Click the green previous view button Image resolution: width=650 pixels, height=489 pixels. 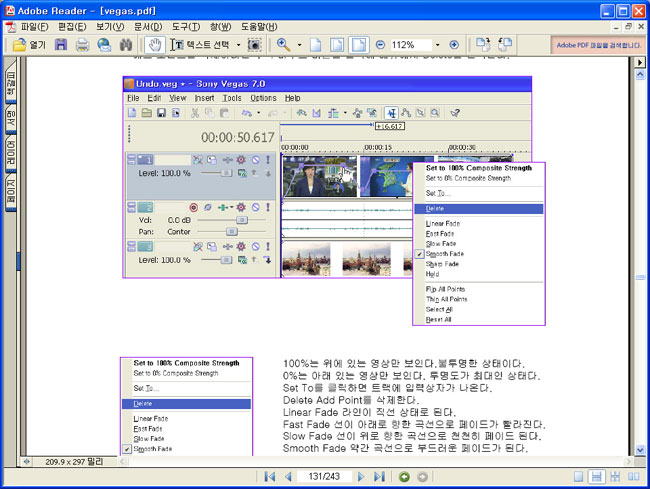[404, 477]
